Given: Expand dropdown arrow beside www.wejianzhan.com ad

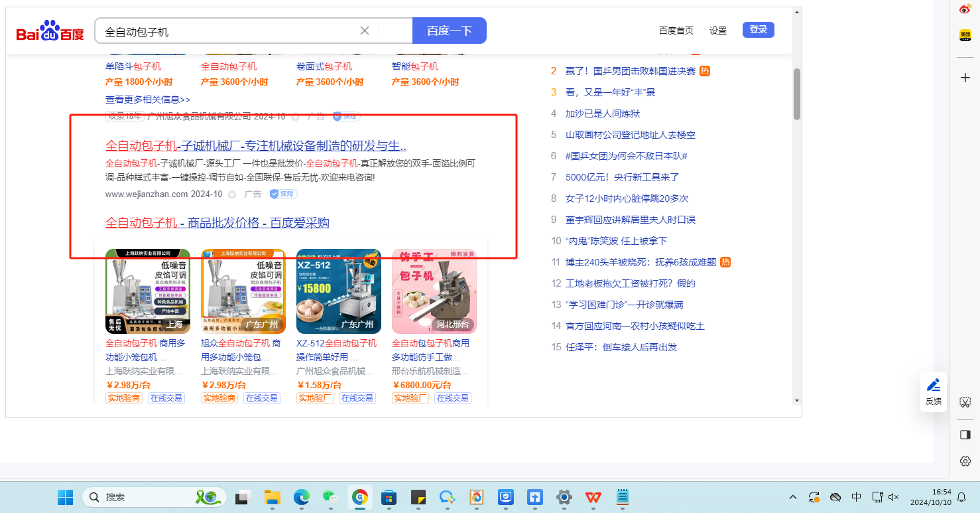Looking at the screenshot, I should (x=232, y=194).
